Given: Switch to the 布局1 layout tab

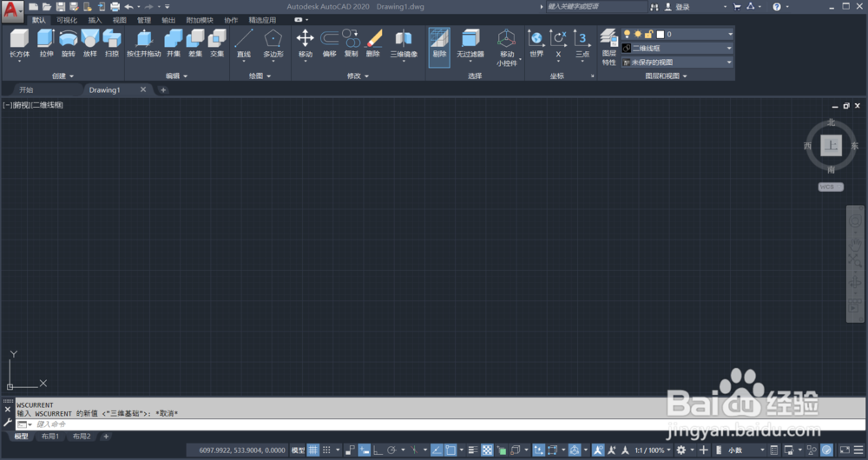Looking at the screenshot, I should [49, 437].
